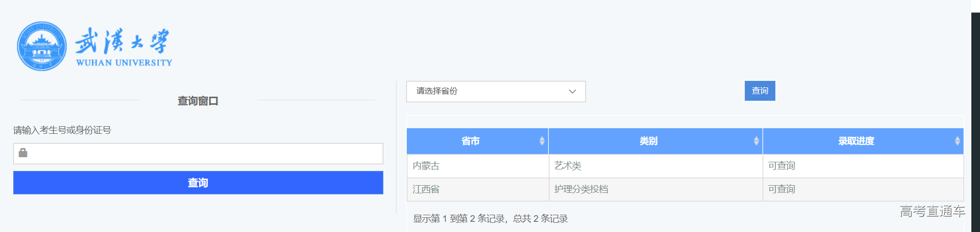Click the lock icon in the ID input
This screenshot has width=980, height=232.
point(23,153)
